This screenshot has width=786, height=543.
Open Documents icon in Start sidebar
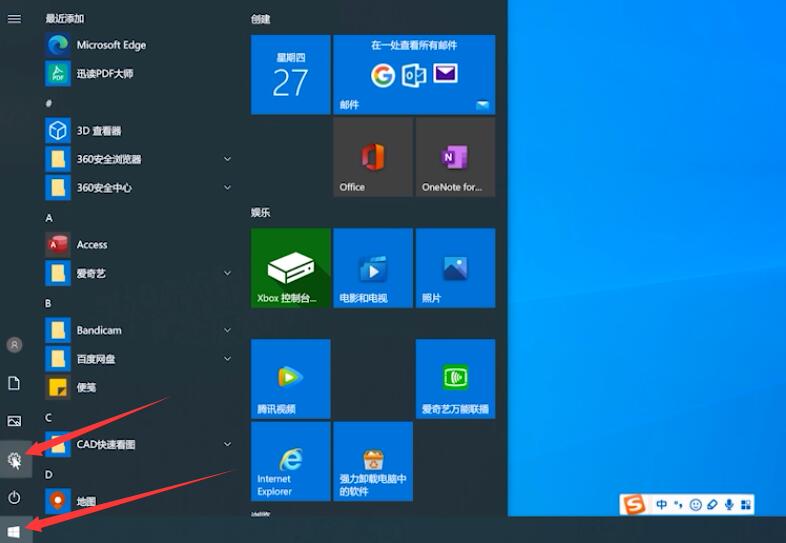click(x=15, y=383)
